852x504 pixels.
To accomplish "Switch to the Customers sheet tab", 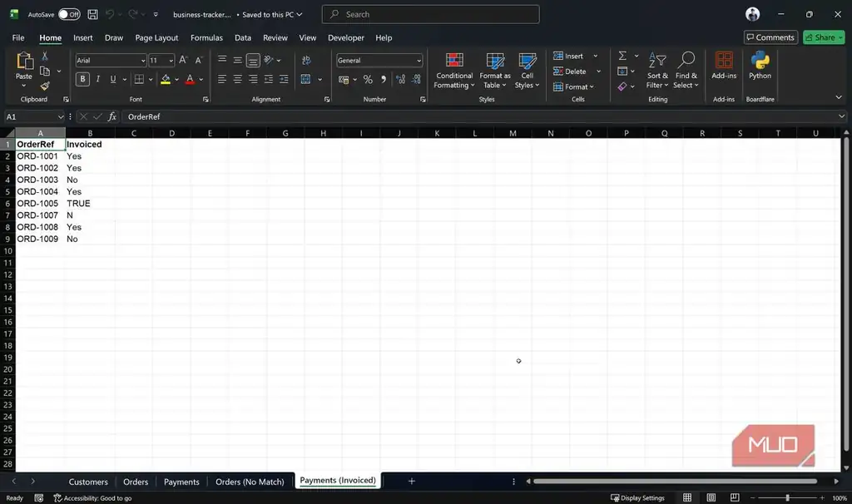I will pyautogui.click(x=88, y=482).
